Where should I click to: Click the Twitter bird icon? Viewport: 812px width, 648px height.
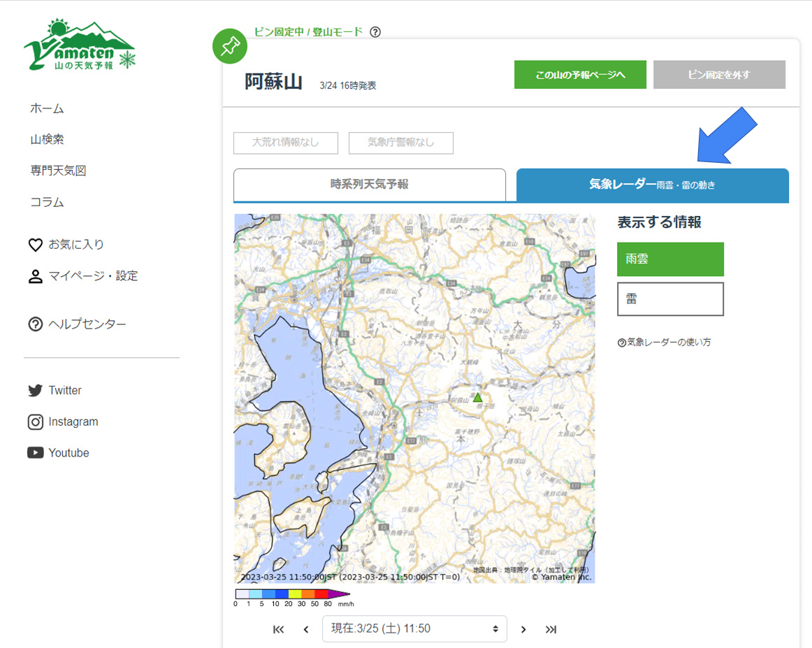[x=35, y=391]
